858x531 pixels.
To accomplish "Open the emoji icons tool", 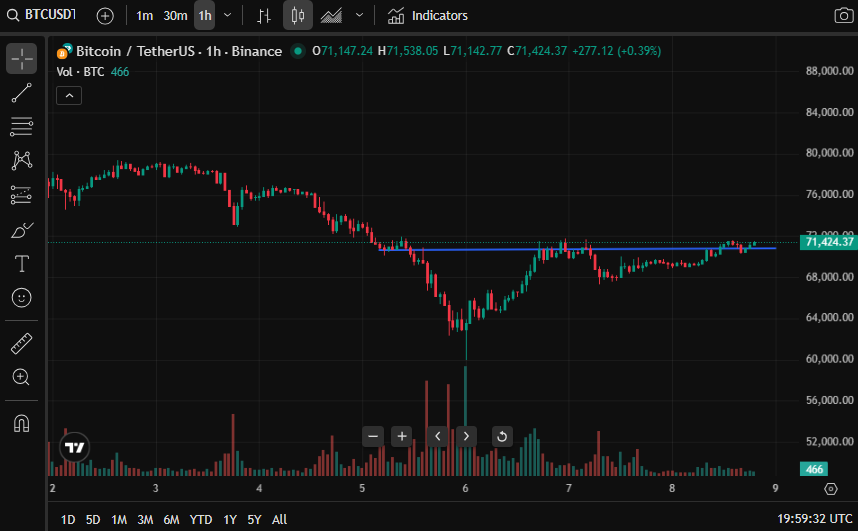I will (21, 298).
